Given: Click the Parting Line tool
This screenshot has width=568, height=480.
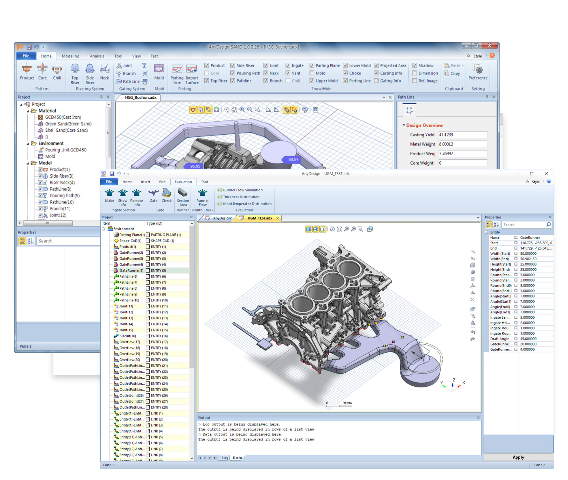Looking at the screenshot, I should pos(177,74).
